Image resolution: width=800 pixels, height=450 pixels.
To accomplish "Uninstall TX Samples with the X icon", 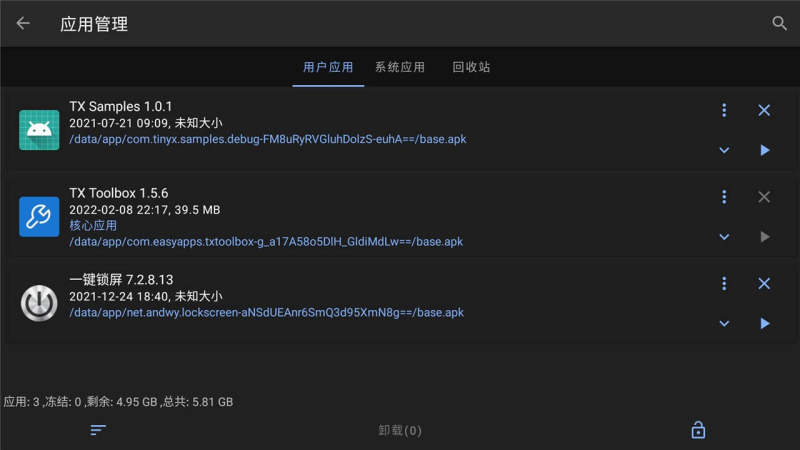I will pos(764,110).
